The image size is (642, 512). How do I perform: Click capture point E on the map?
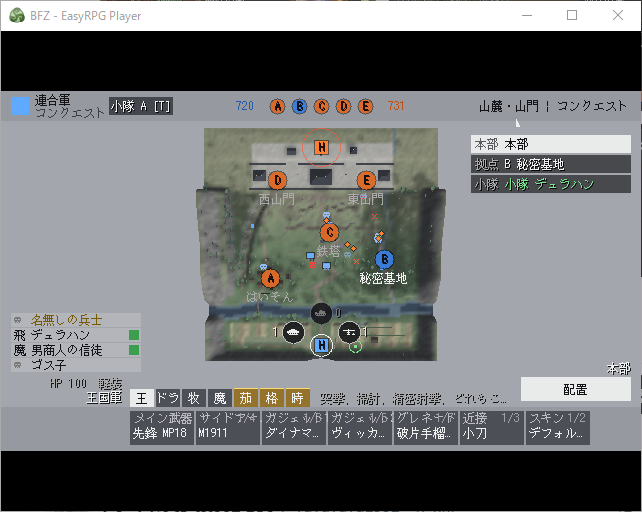pos(366,180)
